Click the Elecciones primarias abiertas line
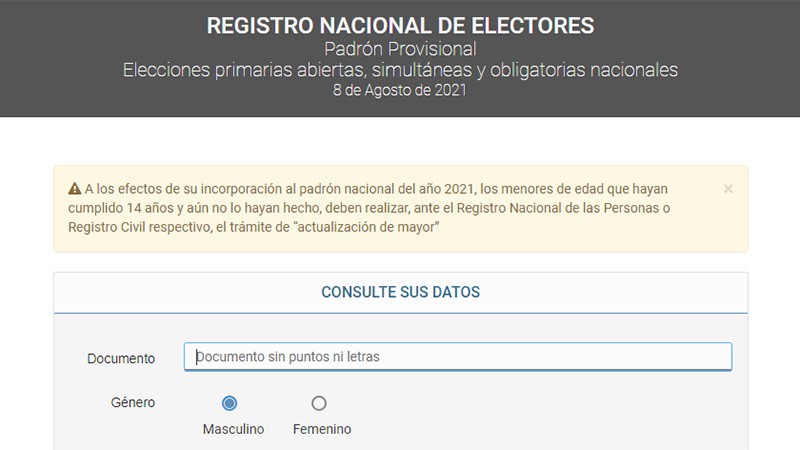The width and height of the screenshot is (800, 450). pyautogui.click(x=400, y=70)
